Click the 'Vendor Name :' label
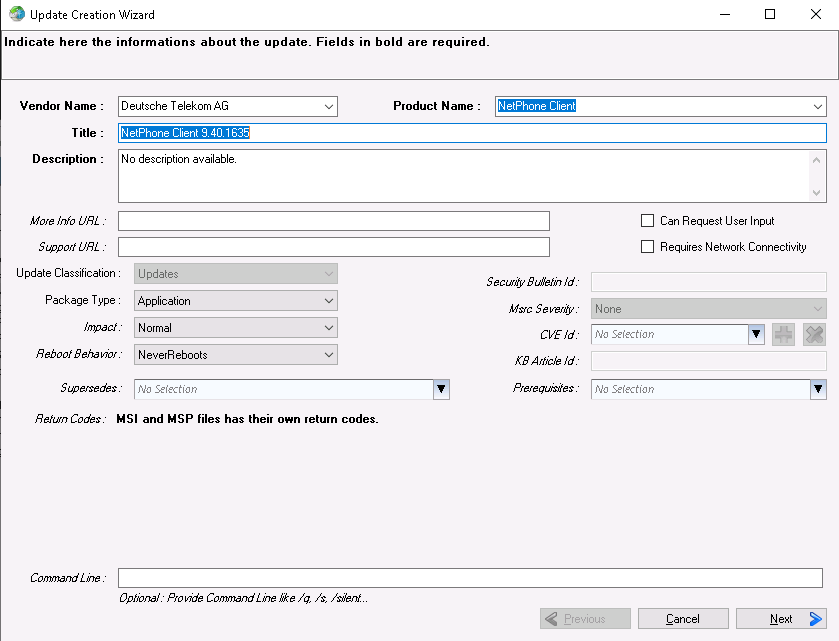839x641 pixels. 62,106
